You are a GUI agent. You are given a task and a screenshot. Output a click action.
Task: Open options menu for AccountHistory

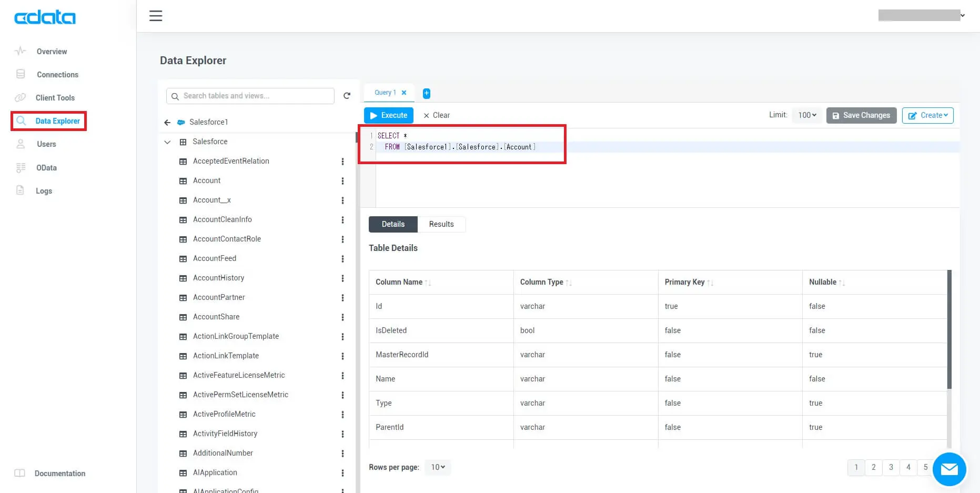(x=342, y=278)
